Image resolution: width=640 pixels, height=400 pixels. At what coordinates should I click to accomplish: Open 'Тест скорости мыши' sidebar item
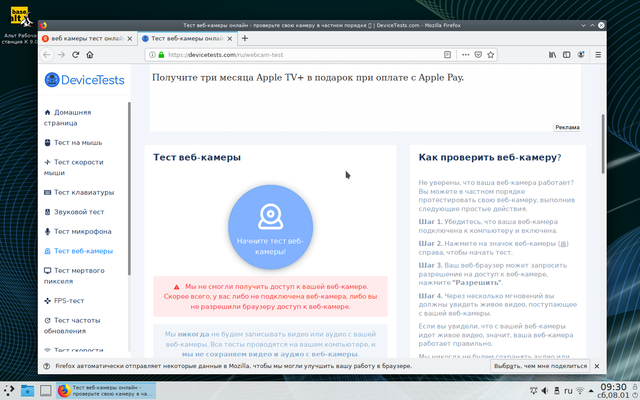[x=74, y=167]
